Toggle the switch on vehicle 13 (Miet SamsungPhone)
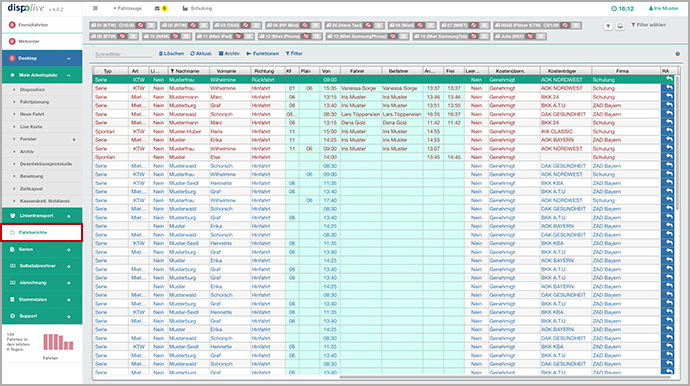690x386 pixels. (x=403, y=36)
